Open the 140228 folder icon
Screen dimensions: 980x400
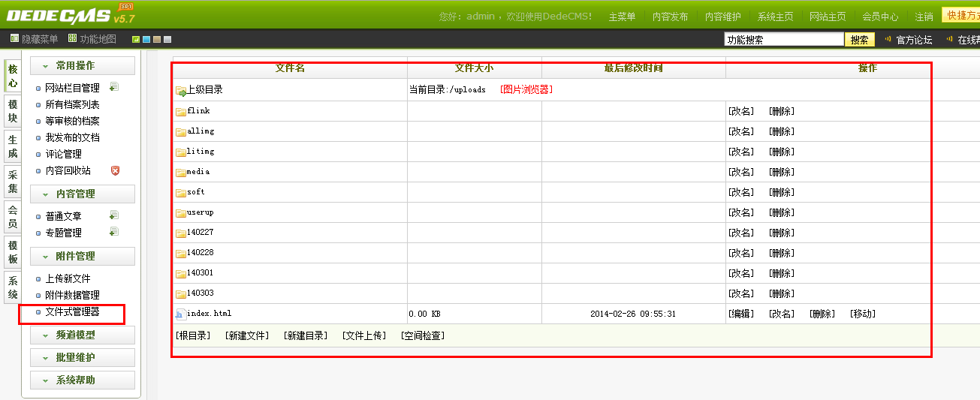pos(181,254)
